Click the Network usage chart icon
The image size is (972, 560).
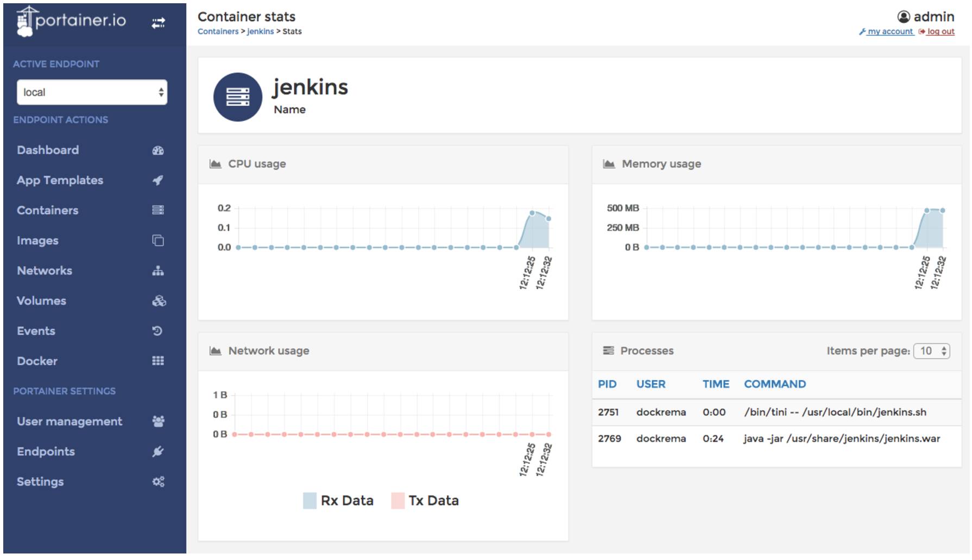[x=216, y=351]
